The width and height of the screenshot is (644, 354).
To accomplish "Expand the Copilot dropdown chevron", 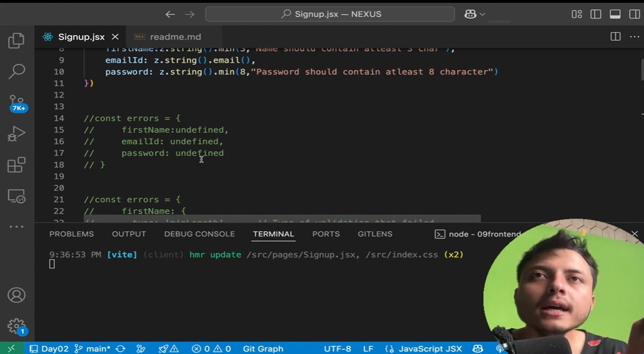I will coord(482,14).
